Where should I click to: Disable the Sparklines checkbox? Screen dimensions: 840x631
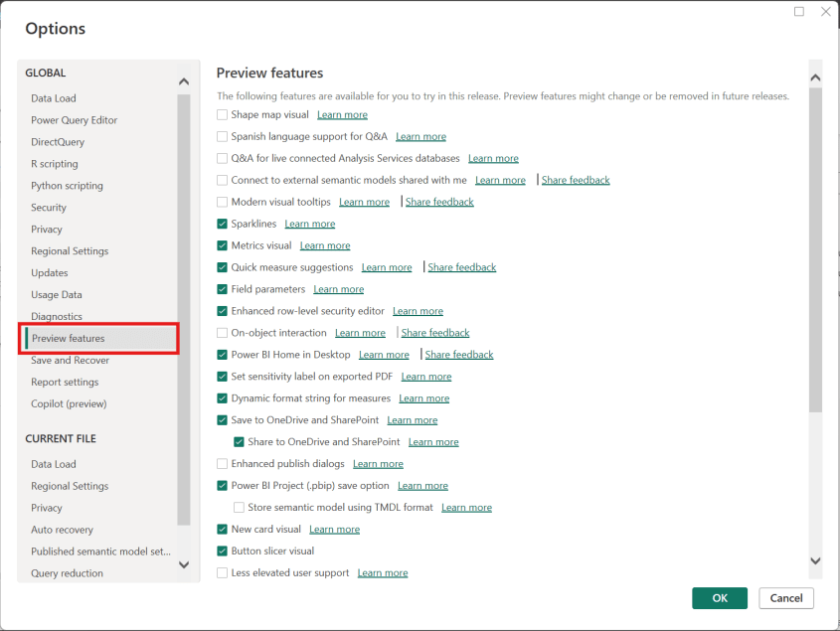[x=221, y=224]
